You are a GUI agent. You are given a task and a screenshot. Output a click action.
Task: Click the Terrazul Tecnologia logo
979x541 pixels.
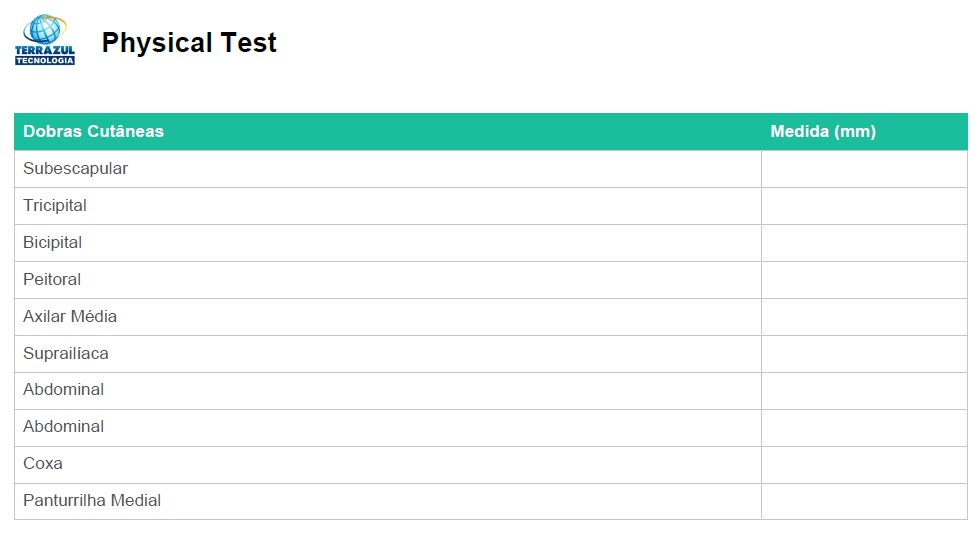coord(45,40)
